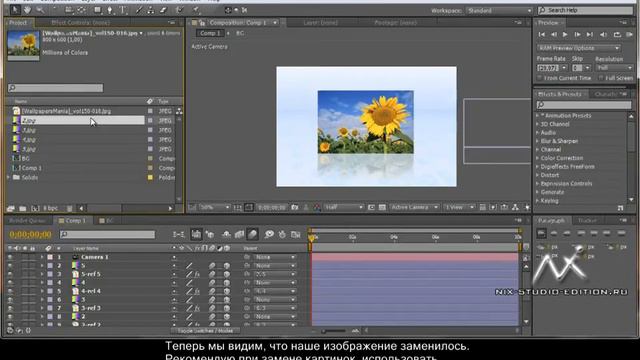Viewport: 640px width, 360px height.
Task: Switch to BG timeline tab
Action: coord(106,221)
